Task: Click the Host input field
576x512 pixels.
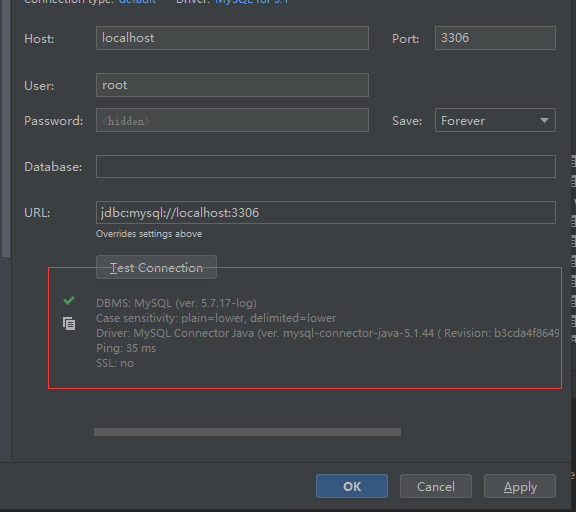Action: (x=232, y=38)
